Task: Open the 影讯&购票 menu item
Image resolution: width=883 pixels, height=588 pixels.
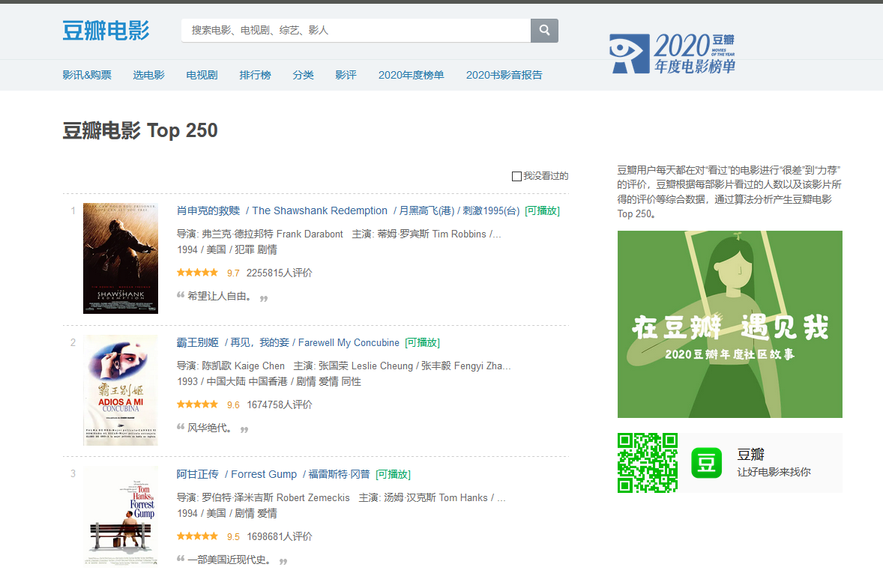Action: tap(87, 75)
